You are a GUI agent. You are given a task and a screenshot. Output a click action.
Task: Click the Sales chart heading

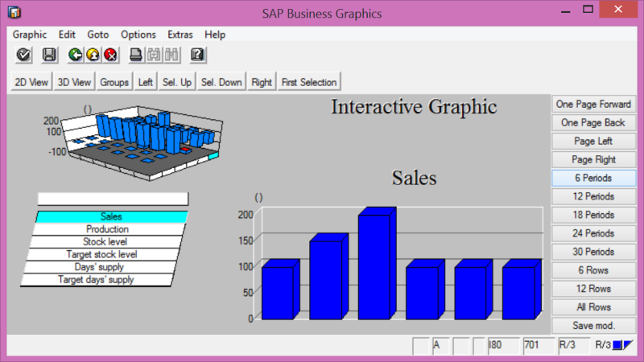(414, 178)
